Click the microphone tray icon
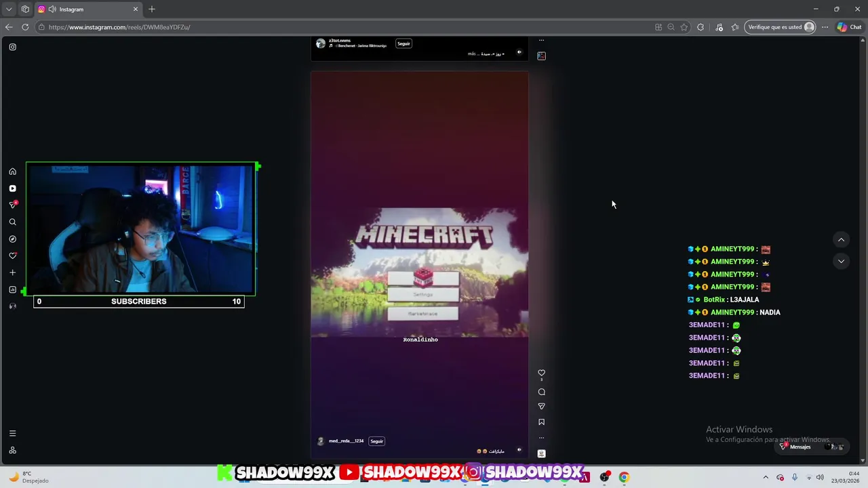The image size is (868, 488). [795, 477]
